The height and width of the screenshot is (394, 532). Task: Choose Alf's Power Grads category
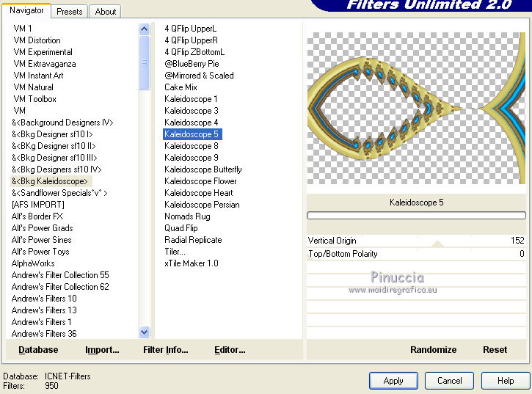tap(42, 228)
